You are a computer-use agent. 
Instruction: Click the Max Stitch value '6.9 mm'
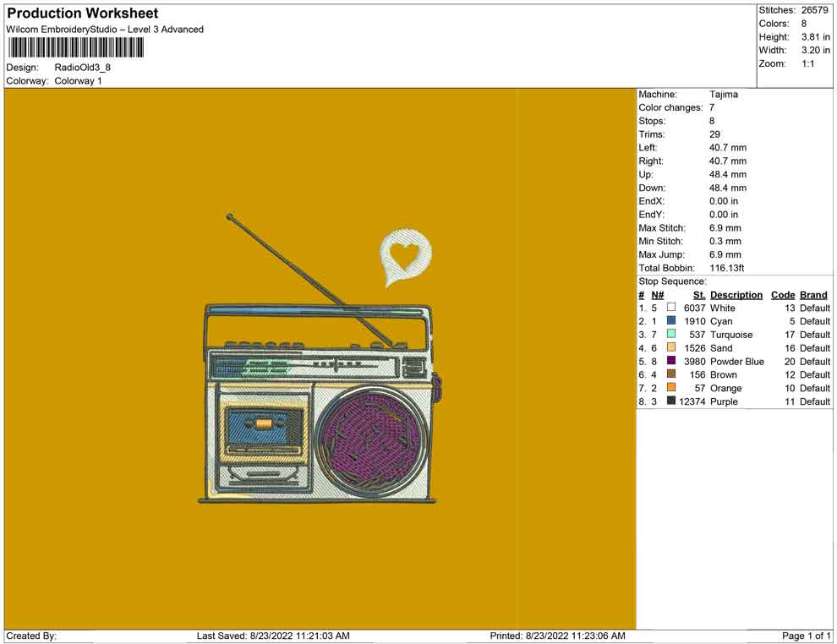coord(725,227)
